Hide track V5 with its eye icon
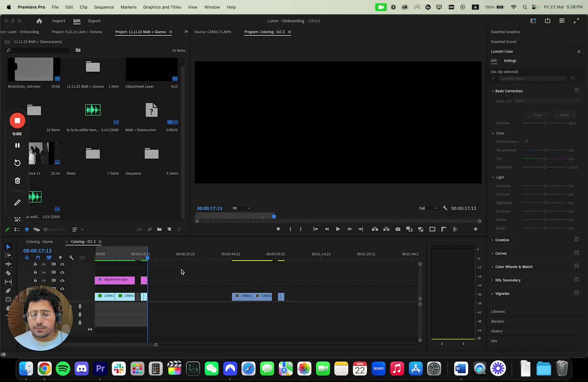 click(62, 264)
